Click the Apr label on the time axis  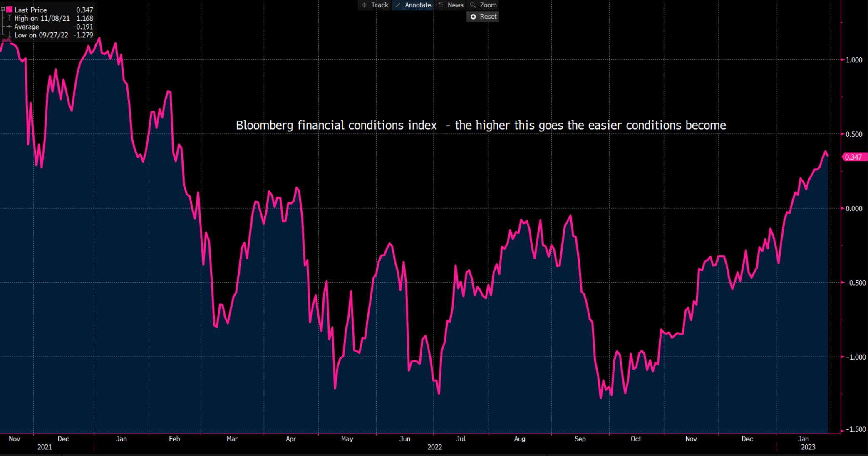pyautogui.click(x=291, y=439)
